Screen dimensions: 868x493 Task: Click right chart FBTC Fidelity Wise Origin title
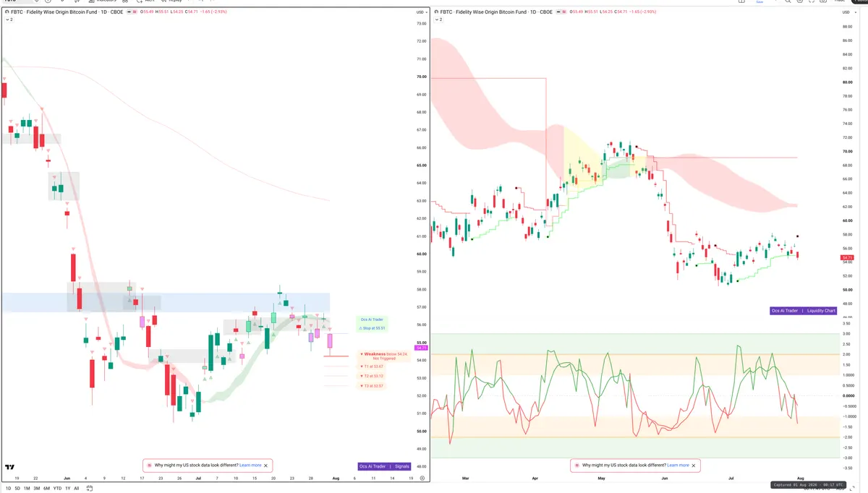[496, 12]
